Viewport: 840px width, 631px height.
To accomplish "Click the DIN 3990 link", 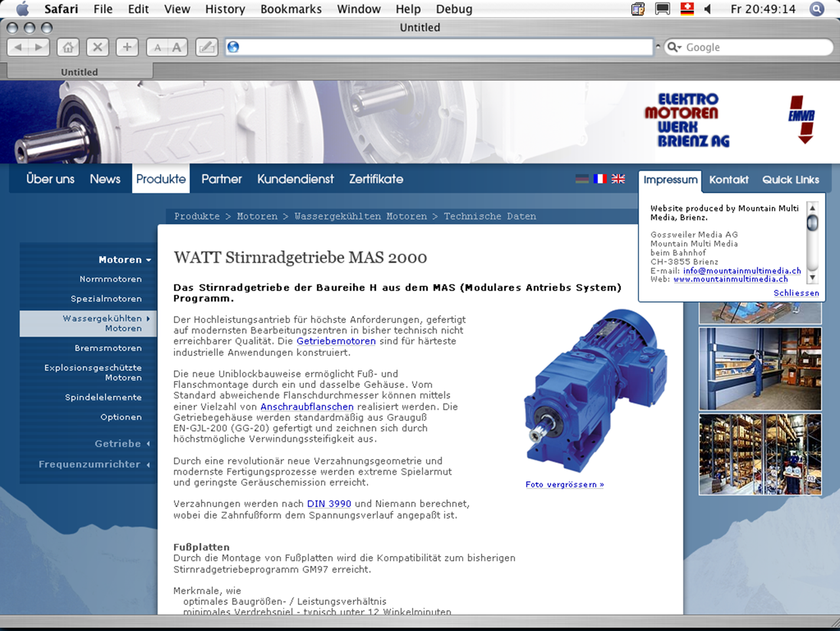I will tap(329, 504).
